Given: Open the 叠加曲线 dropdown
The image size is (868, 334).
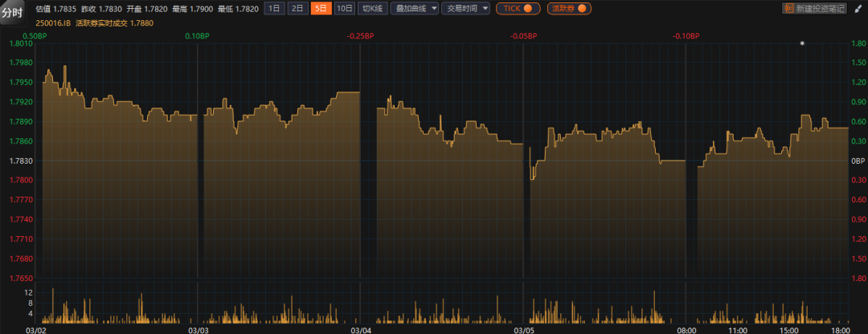Looking at the screenshot, I should [x=410, y=9].
